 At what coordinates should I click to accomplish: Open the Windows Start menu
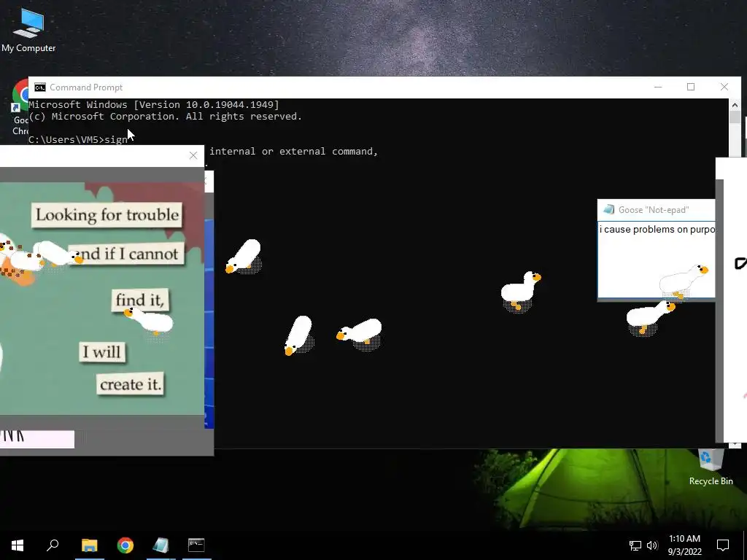tap(18, 545)
